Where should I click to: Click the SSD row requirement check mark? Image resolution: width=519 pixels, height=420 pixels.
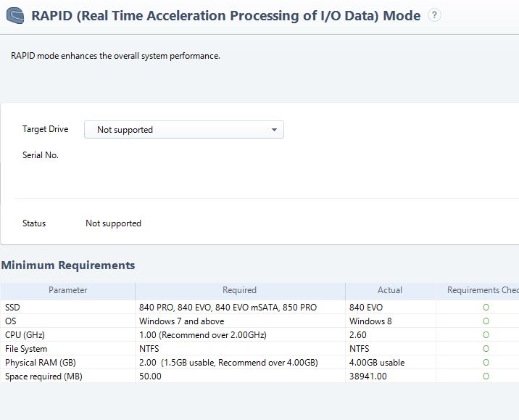tap(486, 308)
